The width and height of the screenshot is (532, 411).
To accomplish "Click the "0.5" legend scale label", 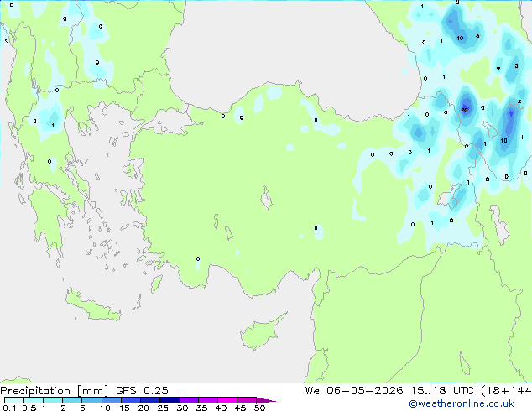I will [x=29, y=408].
